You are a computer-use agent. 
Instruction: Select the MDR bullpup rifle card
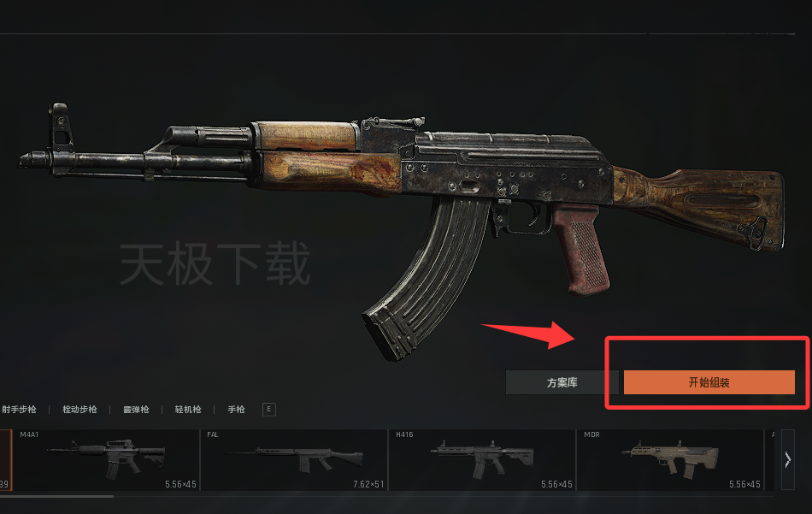(670, 459)
